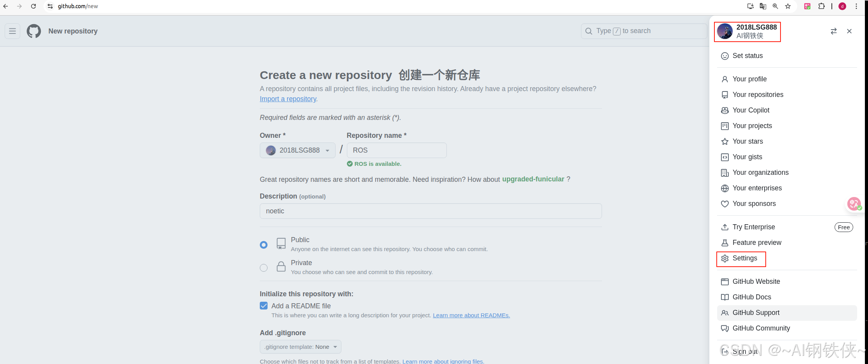Viewport: 868px width, 364px height.
Task: Open GitHub Website
Action: click(x=787, y=281)
